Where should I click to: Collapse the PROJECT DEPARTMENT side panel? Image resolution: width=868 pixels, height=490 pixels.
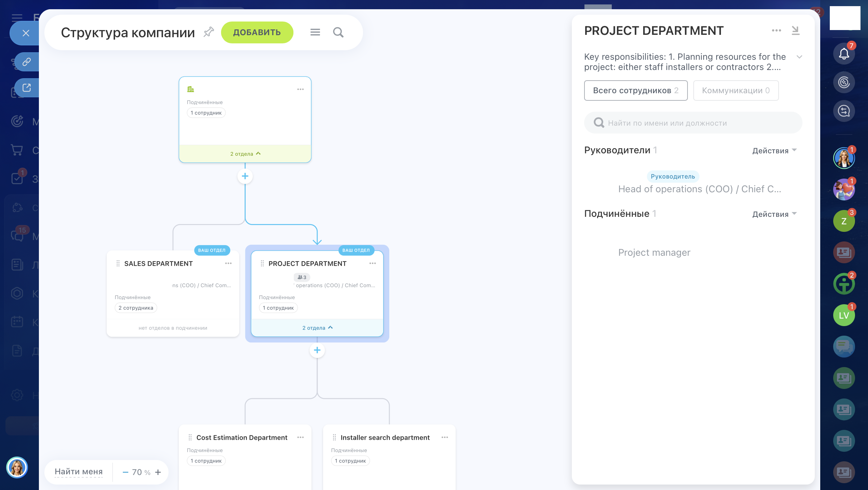(795, 30)
